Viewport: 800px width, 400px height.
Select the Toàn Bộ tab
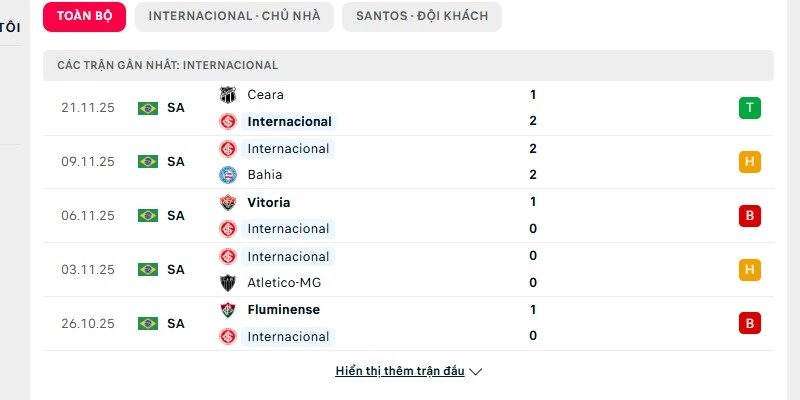(x=84, y=17)
